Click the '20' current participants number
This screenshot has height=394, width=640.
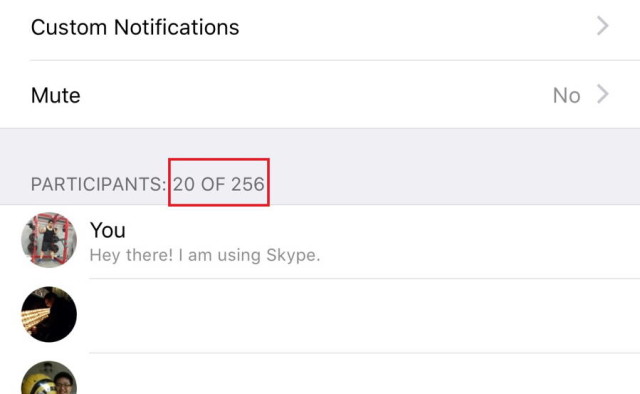click(184, 184)
